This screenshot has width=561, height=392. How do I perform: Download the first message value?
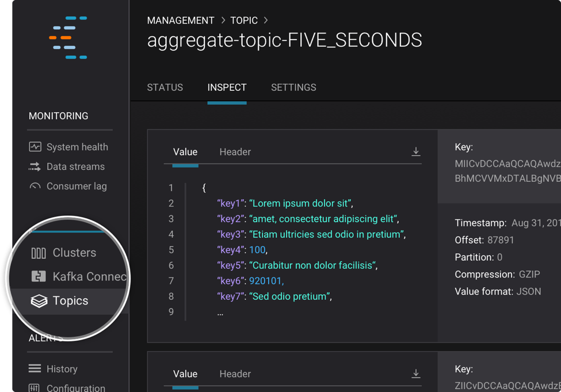pyautogui.click(x=416, y=151)
